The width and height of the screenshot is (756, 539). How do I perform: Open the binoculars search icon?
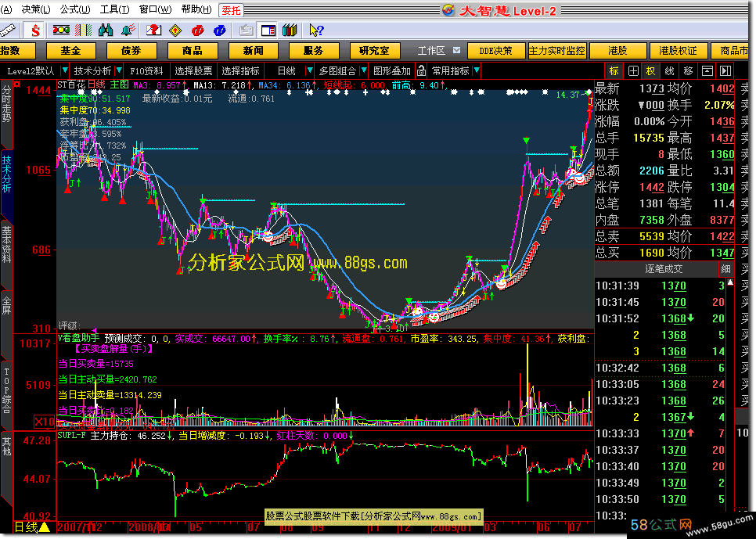[x=106, y=31]
